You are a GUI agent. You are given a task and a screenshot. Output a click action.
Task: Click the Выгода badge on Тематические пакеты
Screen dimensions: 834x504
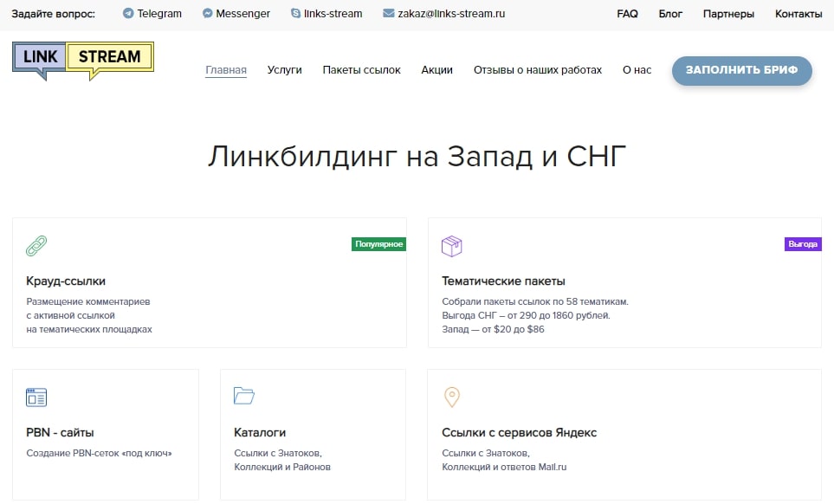pyautogui.click(x=802, y=244)
